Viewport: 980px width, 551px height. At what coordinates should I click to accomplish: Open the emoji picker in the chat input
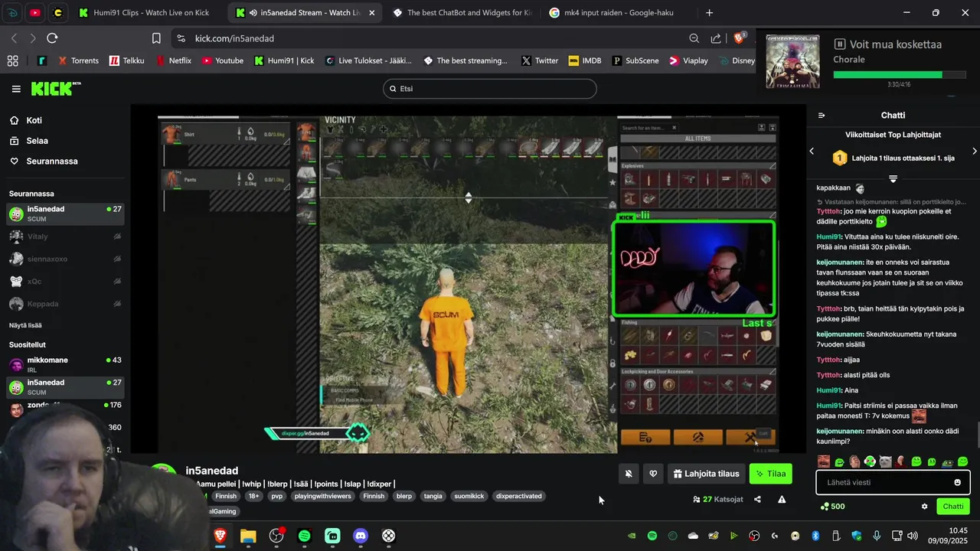point(957,482)
